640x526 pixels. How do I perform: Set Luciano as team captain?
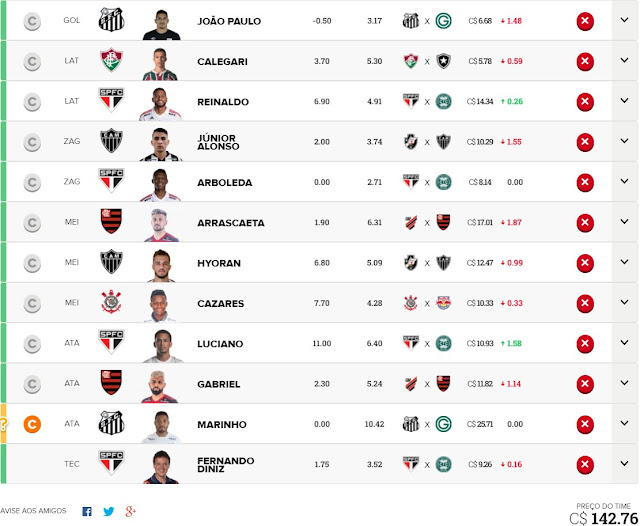click(32, 344)
